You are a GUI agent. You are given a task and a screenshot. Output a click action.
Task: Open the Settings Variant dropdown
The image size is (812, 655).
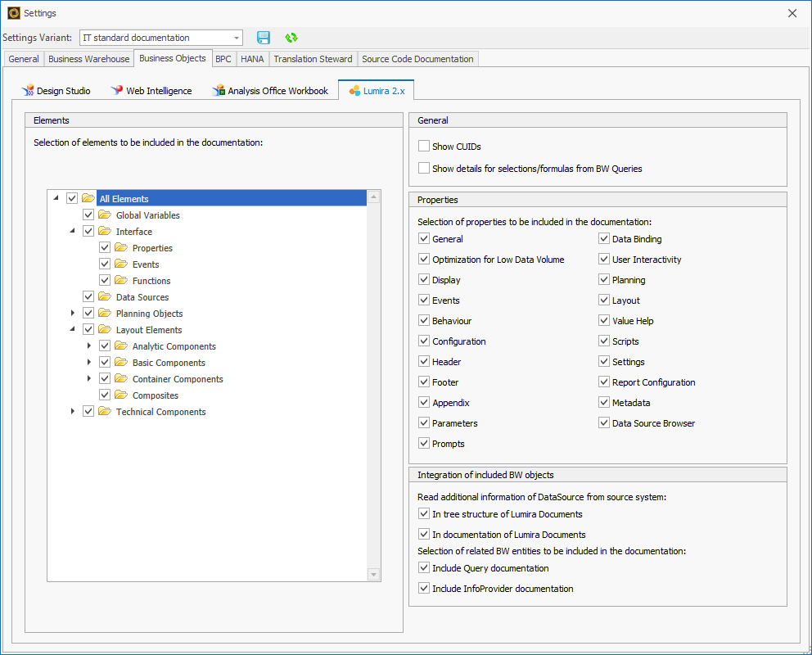(x=236, y=37)
